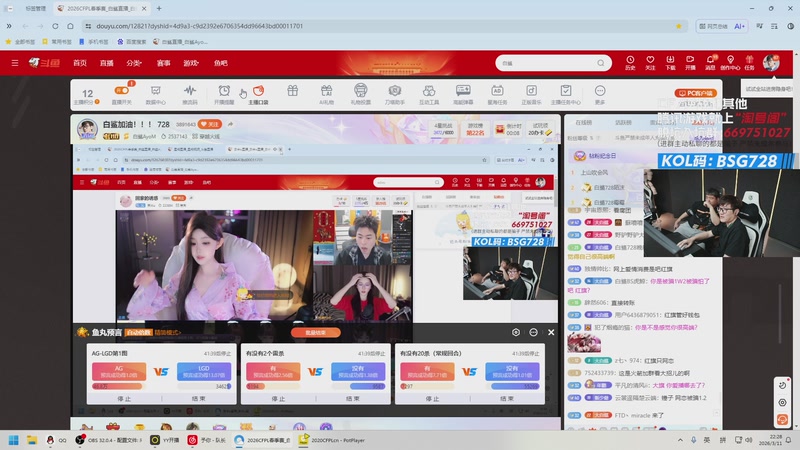
Task: Go to 赛事 events nav item
Action: point(163,63)
